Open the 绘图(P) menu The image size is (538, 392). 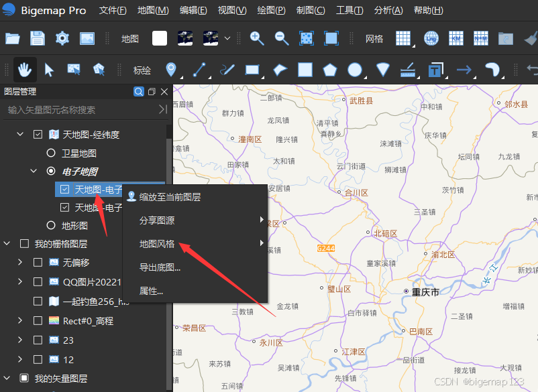(x=271, y=11)
